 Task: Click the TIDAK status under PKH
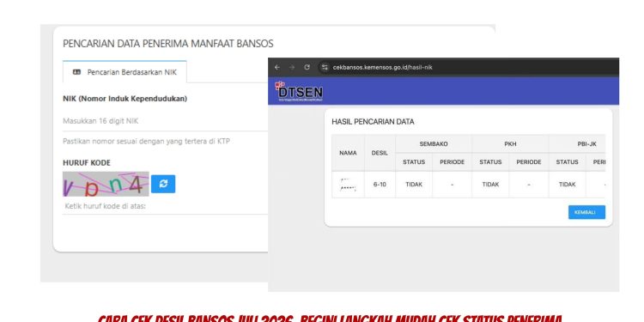(490, 185)
